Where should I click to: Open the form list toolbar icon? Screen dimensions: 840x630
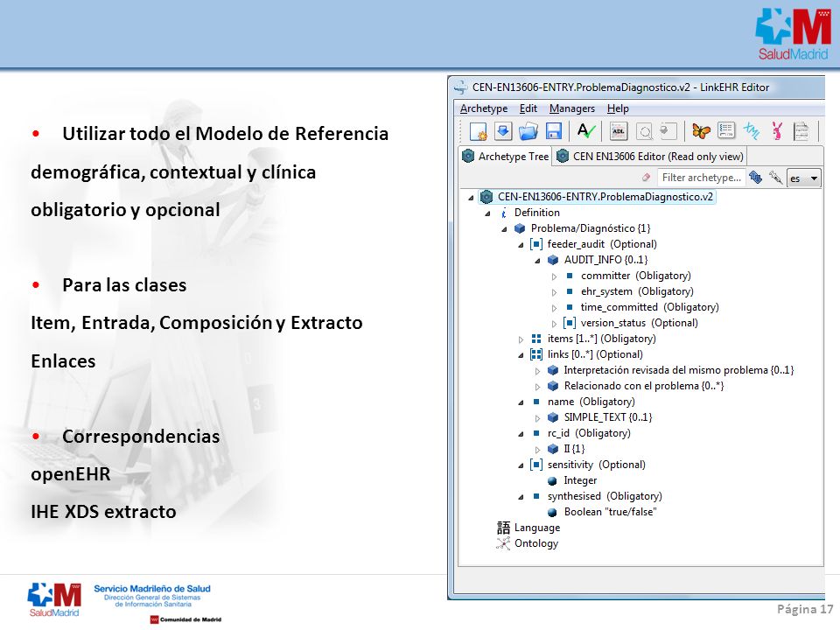pos(726,130)
